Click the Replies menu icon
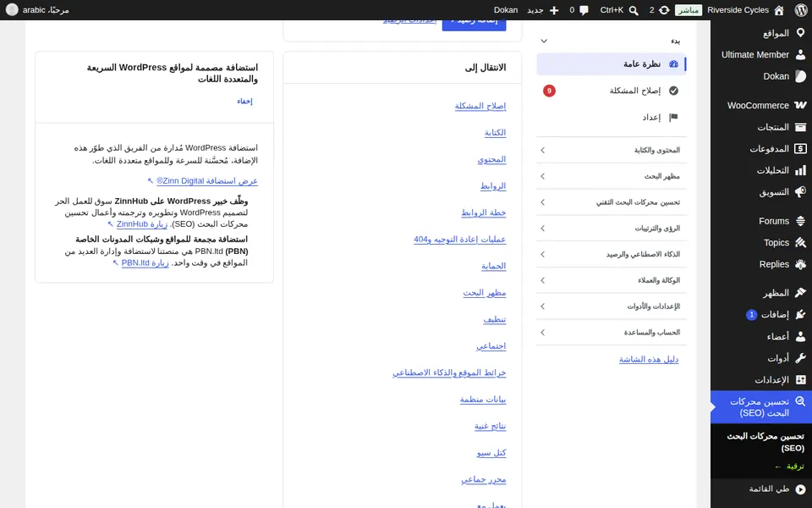 point(800,264)
